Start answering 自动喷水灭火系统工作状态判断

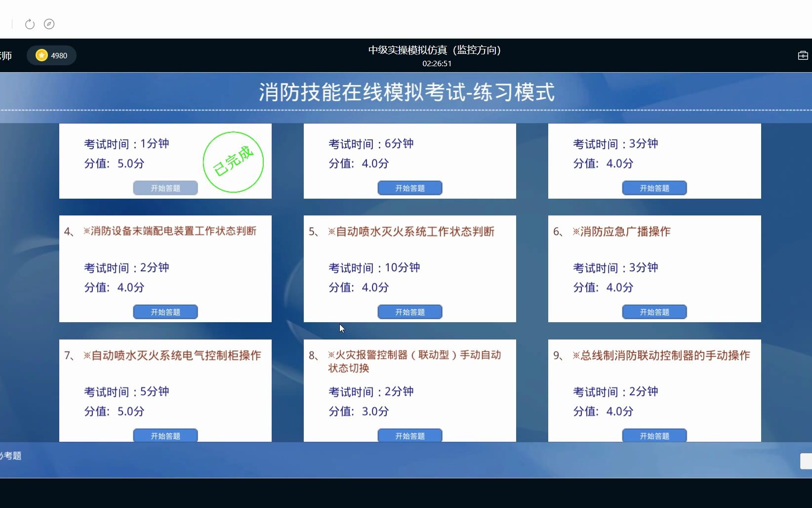[409, 312]
